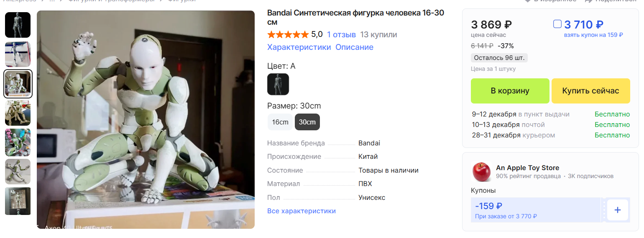644x238 pixels.
Task: Open the An Apple Toy Store seller name
Action: click(x=527, y=168)
